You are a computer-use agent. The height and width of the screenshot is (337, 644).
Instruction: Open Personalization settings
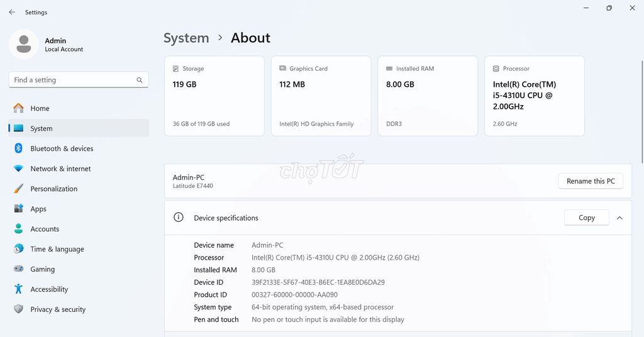(x=79, y=189)
